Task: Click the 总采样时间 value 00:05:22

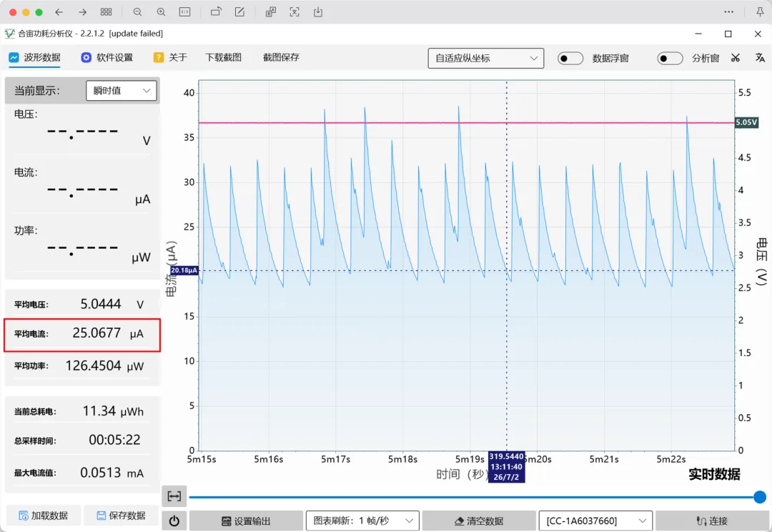Action: click(114, 440)
